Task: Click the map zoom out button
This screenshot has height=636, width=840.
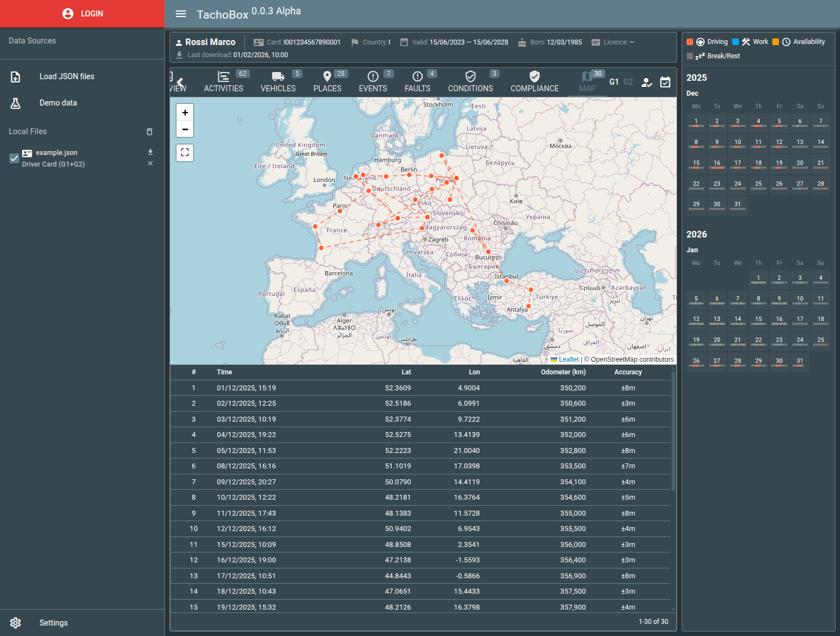Action: 185,129
